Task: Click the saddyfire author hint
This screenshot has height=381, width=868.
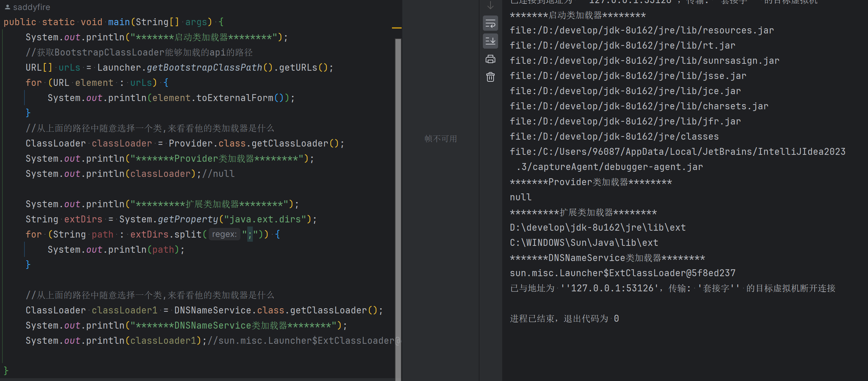Action: click(x=31, y=7)
